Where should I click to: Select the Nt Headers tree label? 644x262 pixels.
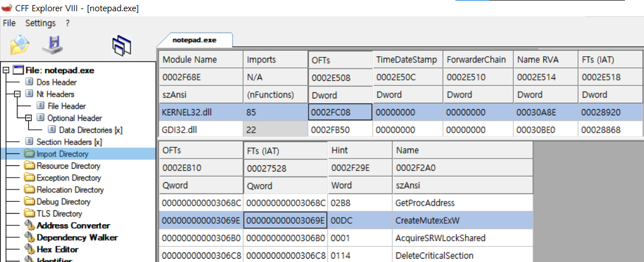click(x=55, y=94)
